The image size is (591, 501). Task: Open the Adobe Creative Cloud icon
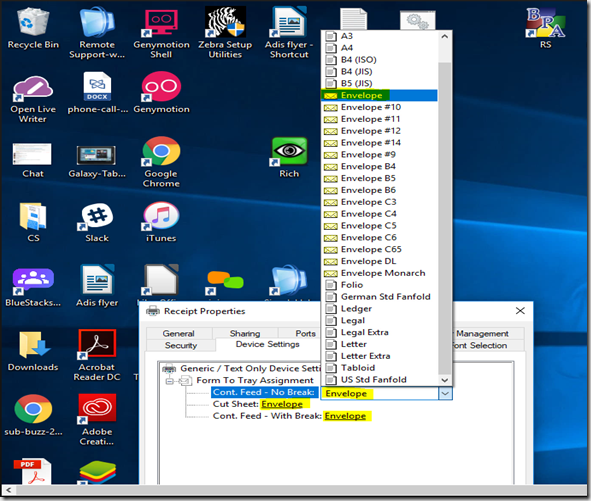pyautogui.click(x=97, y=420)
